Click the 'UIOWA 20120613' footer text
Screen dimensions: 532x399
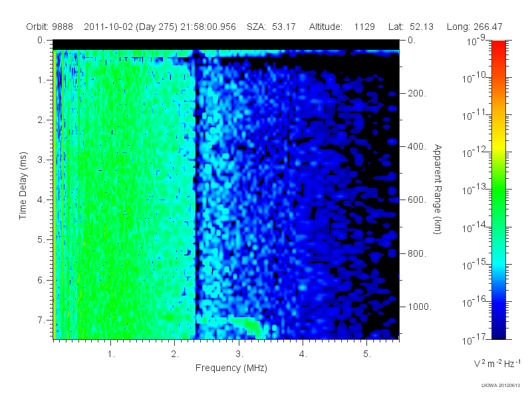[501, 385]
